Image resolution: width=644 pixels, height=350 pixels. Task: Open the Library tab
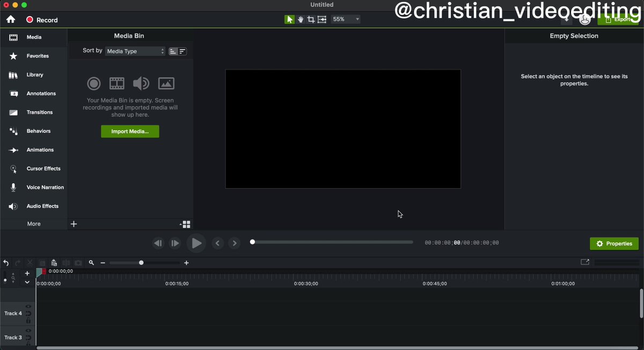[34, 75]
